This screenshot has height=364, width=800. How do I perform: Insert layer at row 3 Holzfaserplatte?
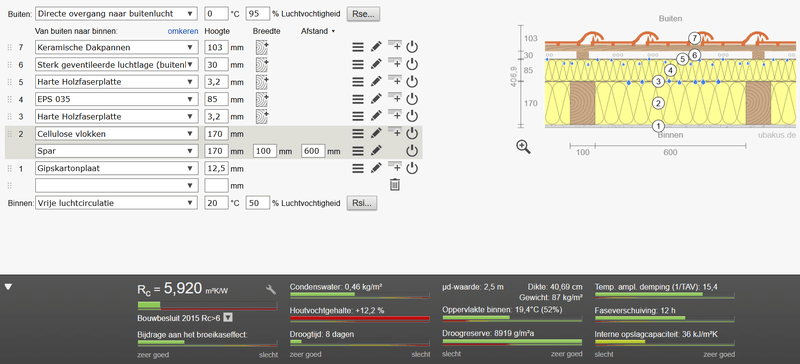(x=394, y=115)
